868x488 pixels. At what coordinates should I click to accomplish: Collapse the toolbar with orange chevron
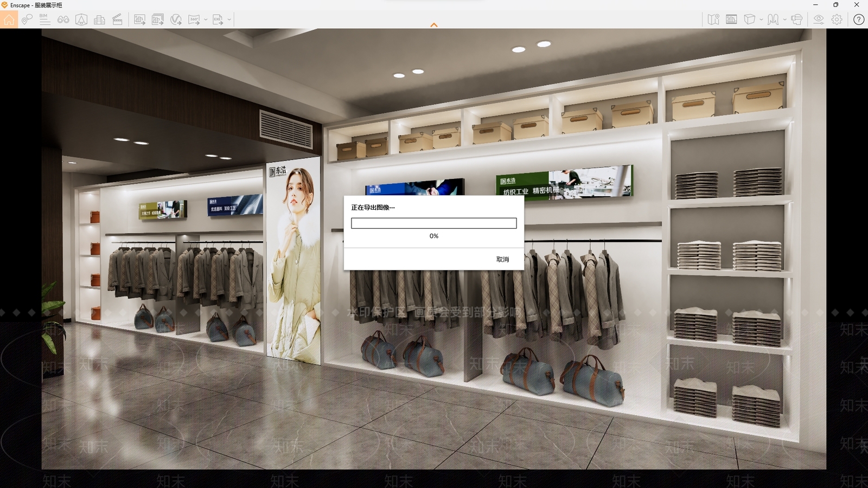click(434, 25)
